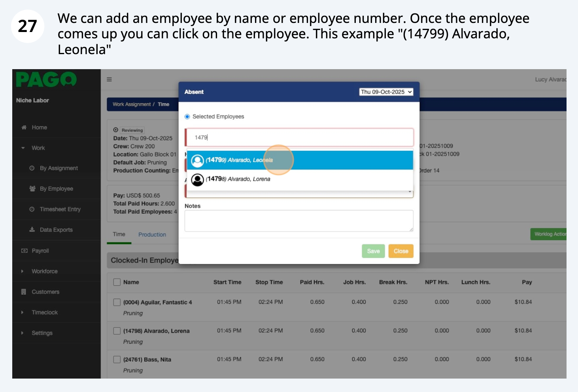Expand the Workforce sidebar section
Screen dimensions: 578x392
click(x=44, y=271)
